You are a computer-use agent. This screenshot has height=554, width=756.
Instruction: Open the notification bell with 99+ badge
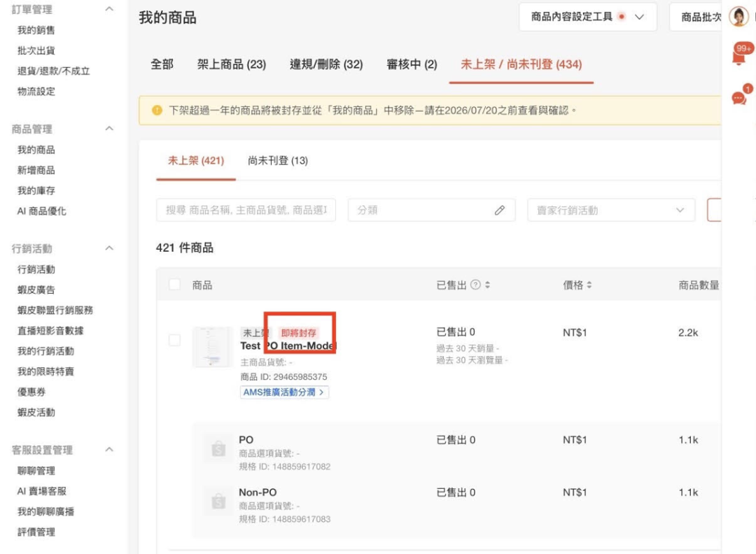(x=740, y=57)
